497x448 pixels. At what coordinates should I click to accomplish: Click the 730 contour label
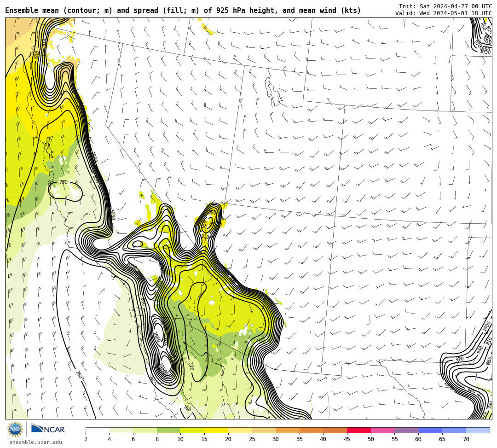point(191,367)
